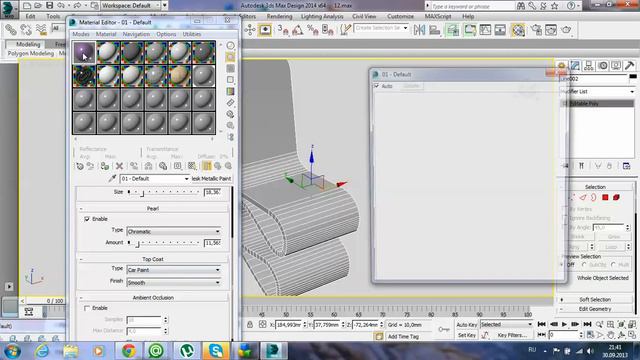Open Workspace: Default dropdown
640x360 pixels.
click(x=131, y=5)
